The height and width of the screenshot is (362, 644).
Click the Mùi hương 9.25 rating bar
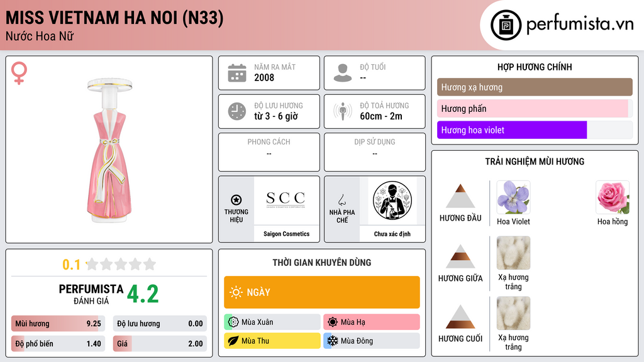click(x=58, y=324)
